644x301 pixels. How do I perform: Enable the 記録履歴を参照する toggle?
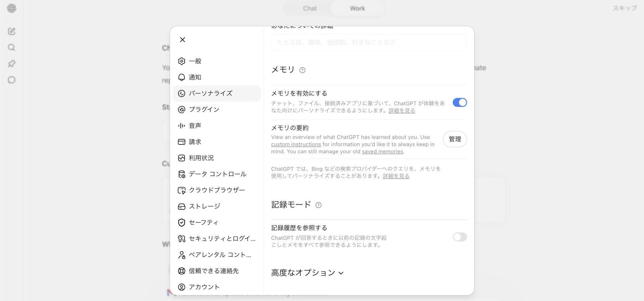point(460,237)
